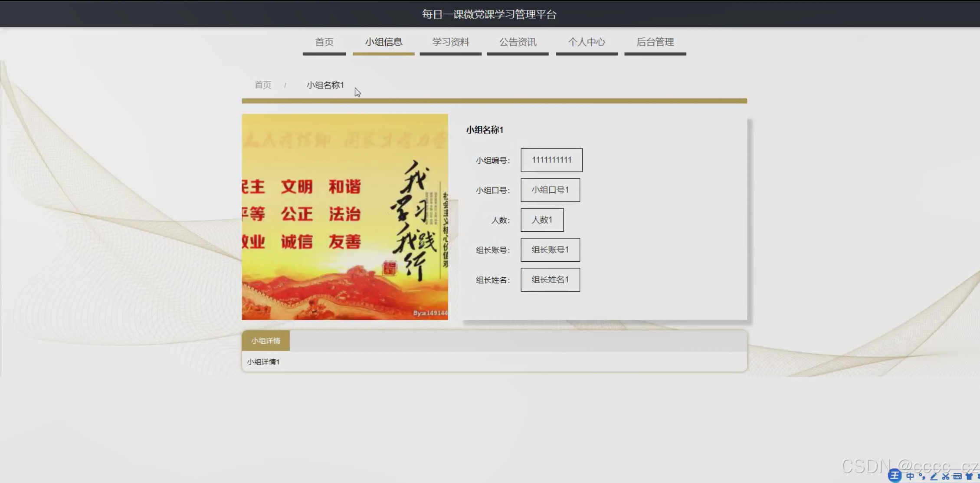Click the 小组编号 field showing 1111111111
The height and width of the screenshot is (483, 980).
551,160
